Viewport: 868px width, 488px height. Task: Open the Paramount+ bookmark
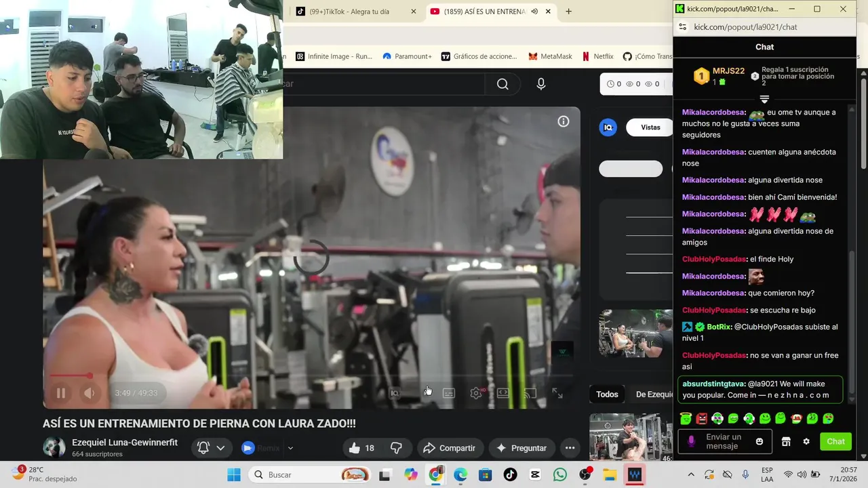pyautogui.click(x=407, y=56)
